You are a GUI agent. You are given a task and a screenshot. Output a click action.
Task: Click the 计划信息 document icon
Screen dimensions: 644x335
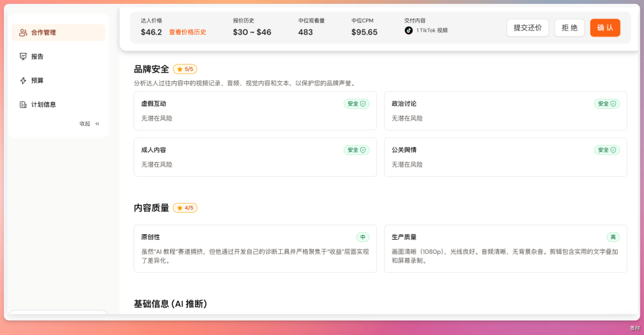point(23,105)
